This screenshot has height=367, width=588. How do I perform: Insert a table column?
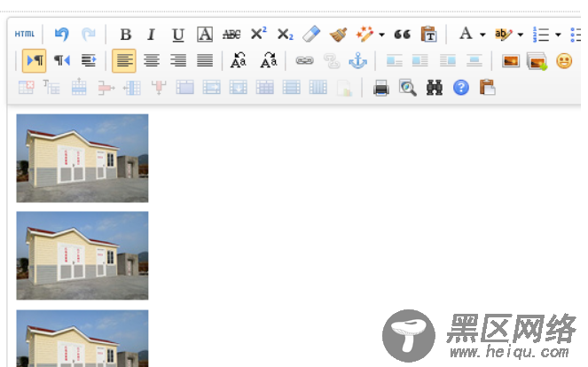[x=132, y=88]
